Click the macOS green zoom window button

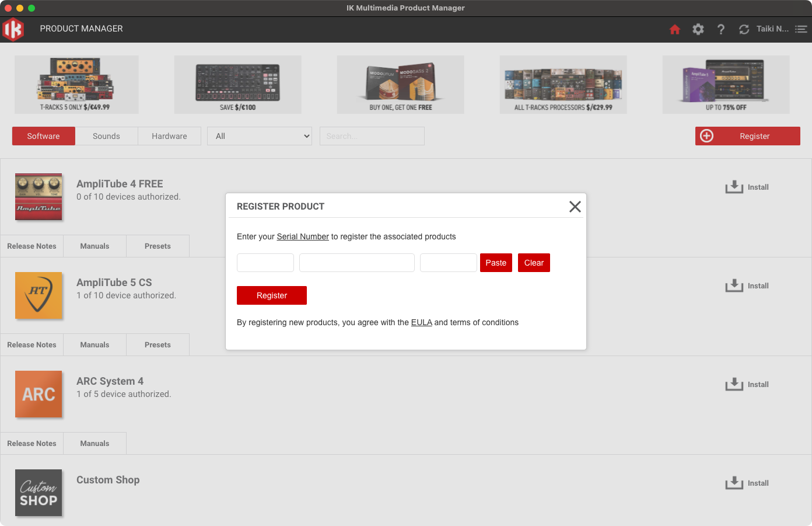click(x=32, y=8)
